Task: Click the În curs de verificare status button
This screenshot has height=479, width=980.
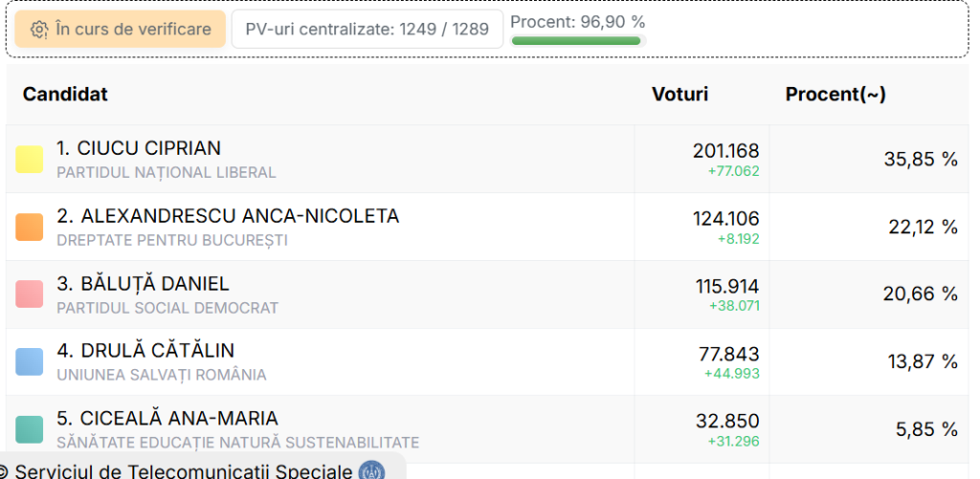Action: tap(120, 30)
